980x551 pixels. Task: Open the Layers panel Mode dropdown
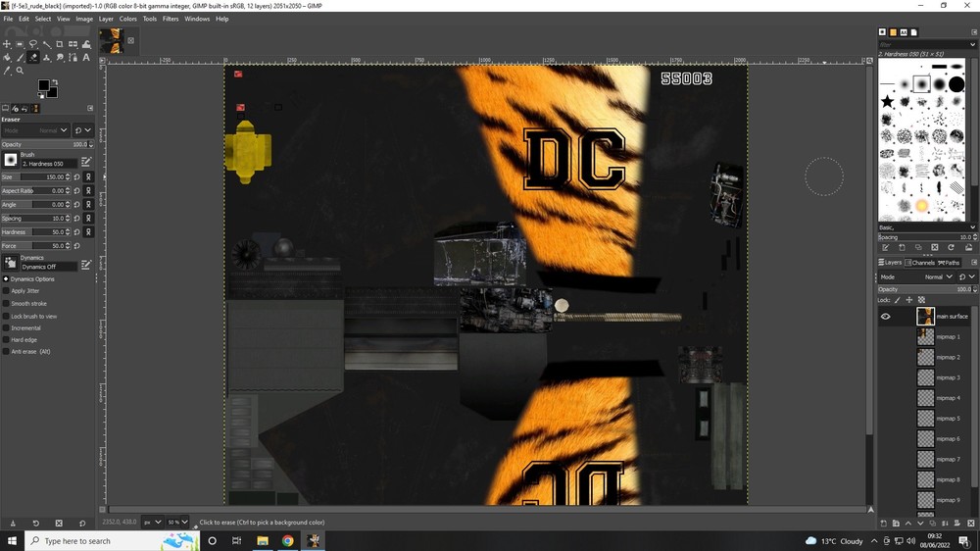click(916, 277)
